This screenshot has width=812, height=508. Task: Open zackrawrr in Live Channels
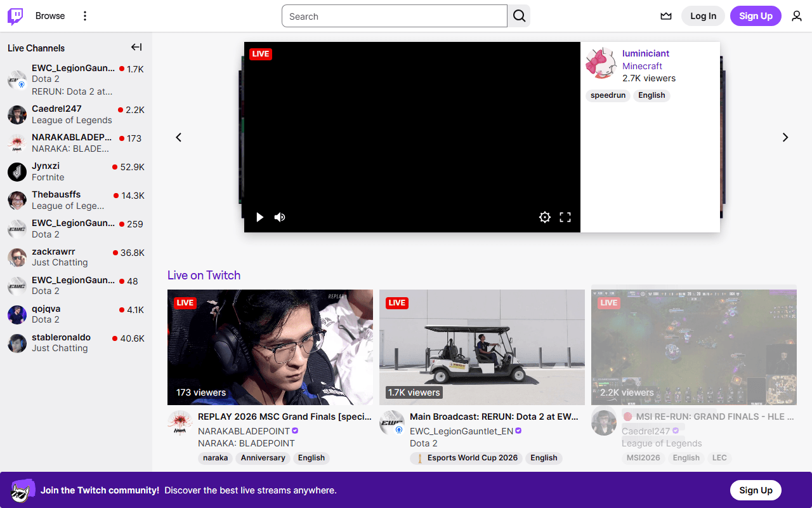point(76,257)
